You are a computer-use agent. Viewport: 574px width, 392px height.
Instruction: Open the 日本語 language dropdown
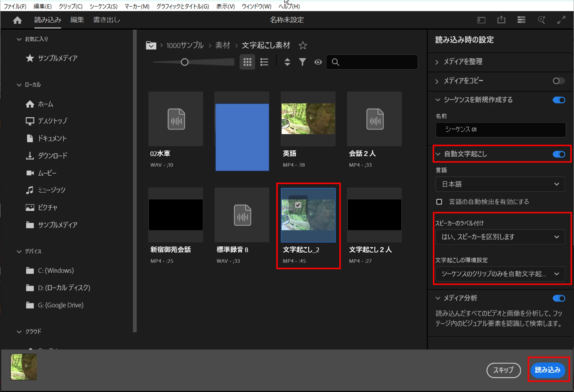500,184
